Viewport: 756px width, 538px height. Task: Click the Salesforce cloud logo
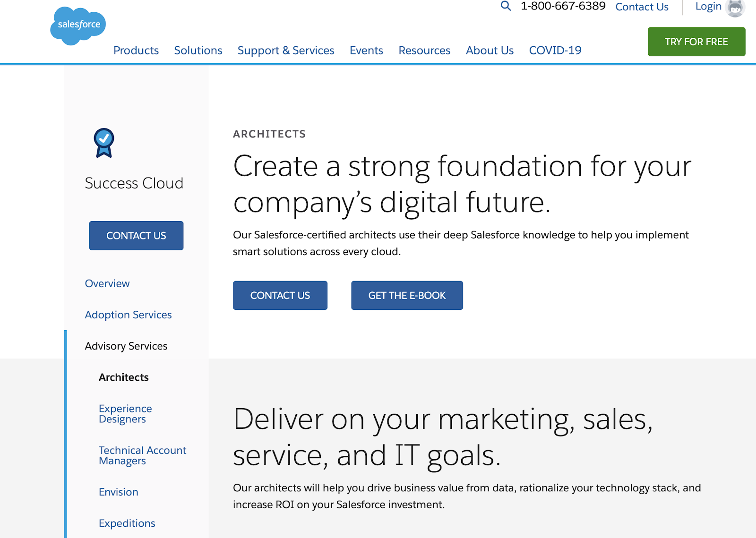78,26
